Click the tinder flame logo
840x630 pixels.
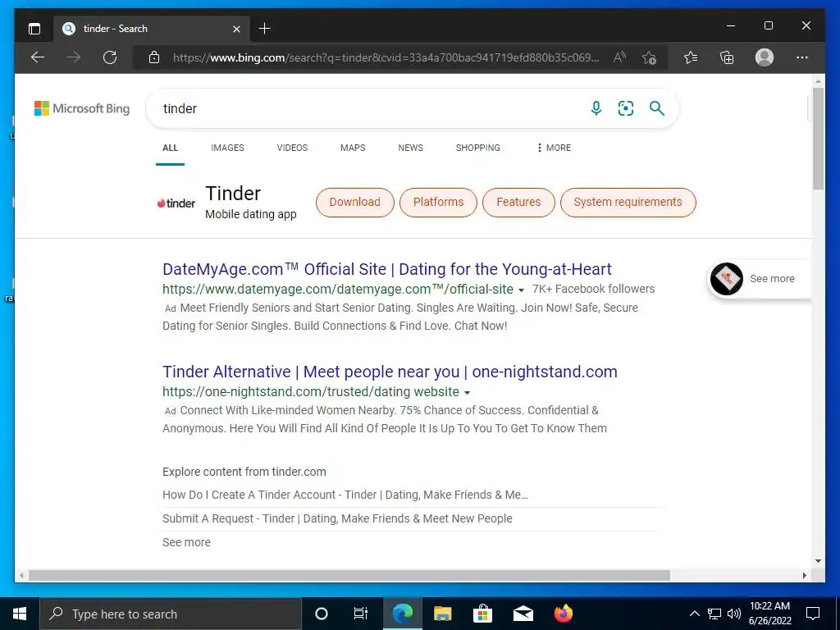pos(176,203)
